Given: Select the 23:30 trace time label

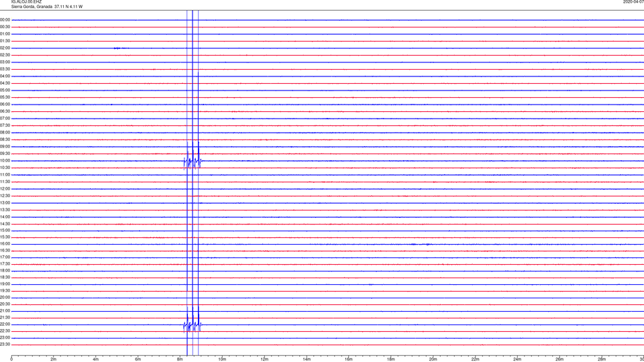Looking at the screenshot, I should click(5, 345).
